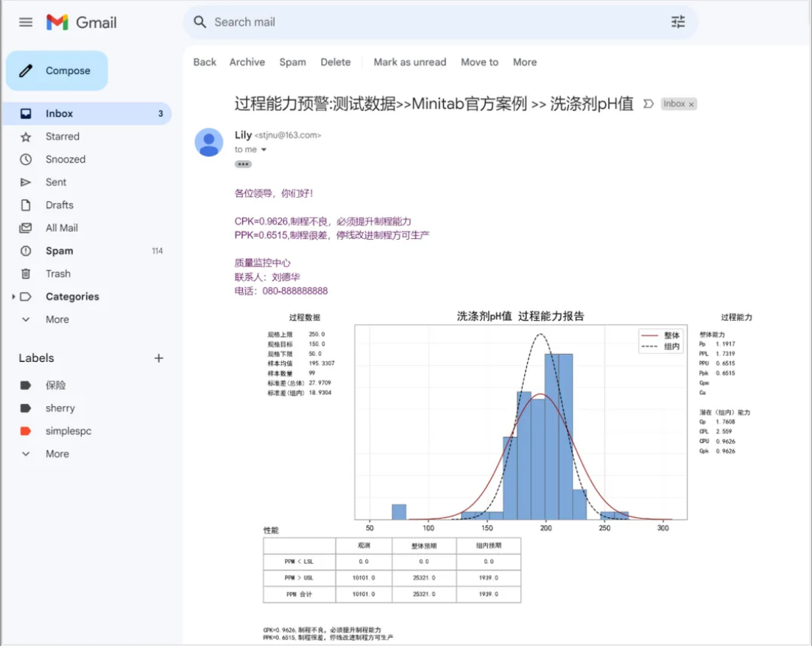Expand More under the Labels list
Image resolution: width=812 pixels, height=646 pixels.
[x=57, y=454]
